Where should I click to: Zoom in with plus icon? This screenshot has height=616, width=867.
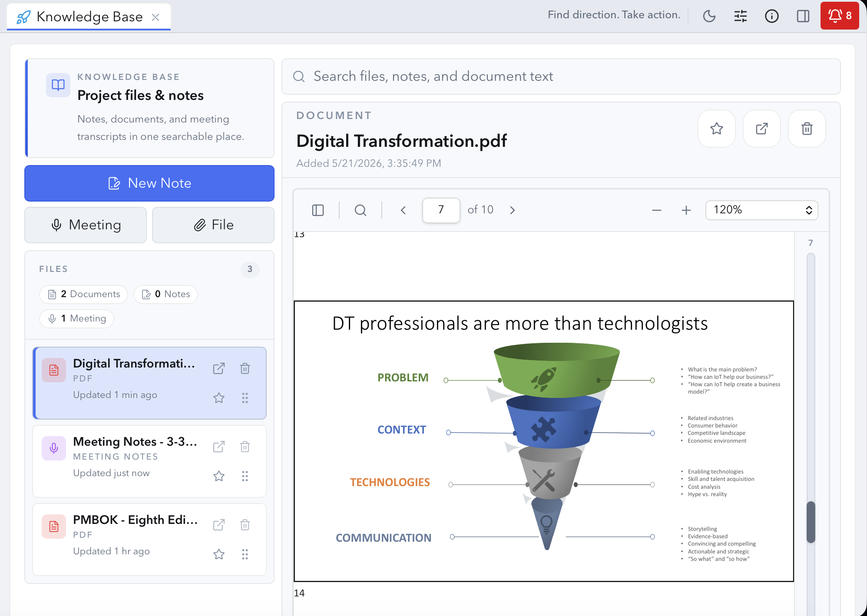click(686, 210)
